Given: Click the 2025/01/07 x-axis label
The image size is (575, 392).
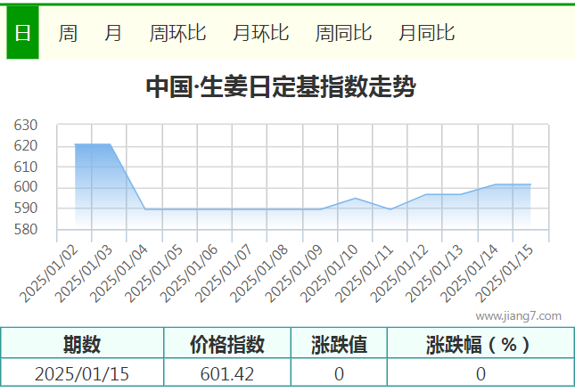Looking at the screenshot, I should 224,274.
